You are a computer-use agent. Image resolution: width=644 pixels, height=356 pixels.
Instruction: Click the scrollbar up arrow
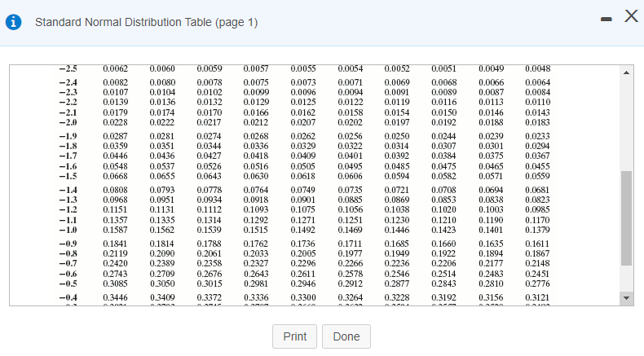[626, 73]
